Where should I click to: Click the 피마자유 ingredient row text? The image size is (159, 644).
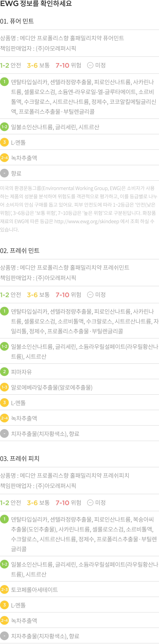click(21, 372)
